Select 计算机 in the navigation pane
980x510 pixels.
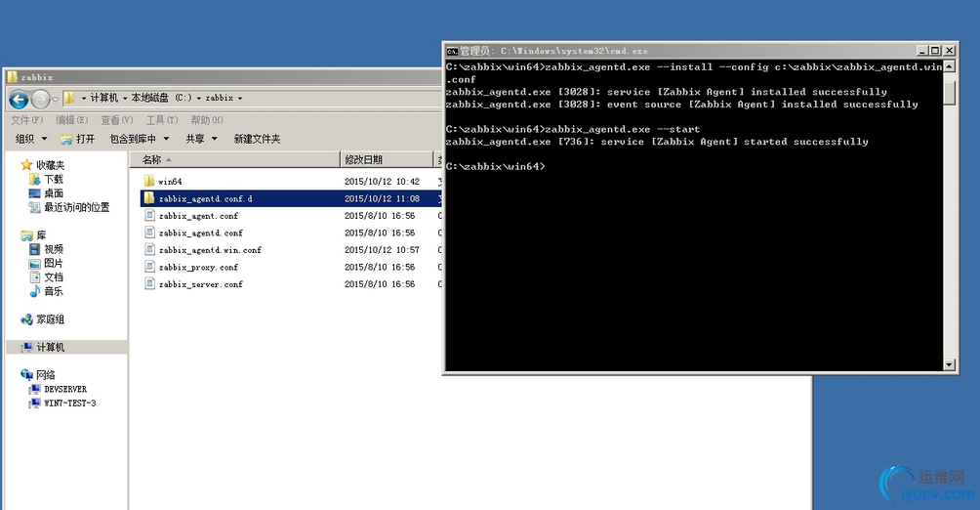(67, 347)
